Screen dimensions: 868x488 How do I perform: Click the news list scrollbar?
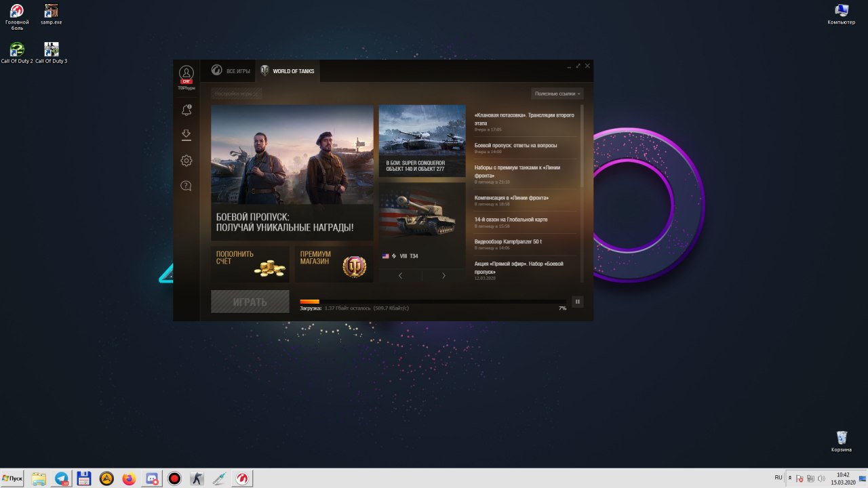click(582, 146)
